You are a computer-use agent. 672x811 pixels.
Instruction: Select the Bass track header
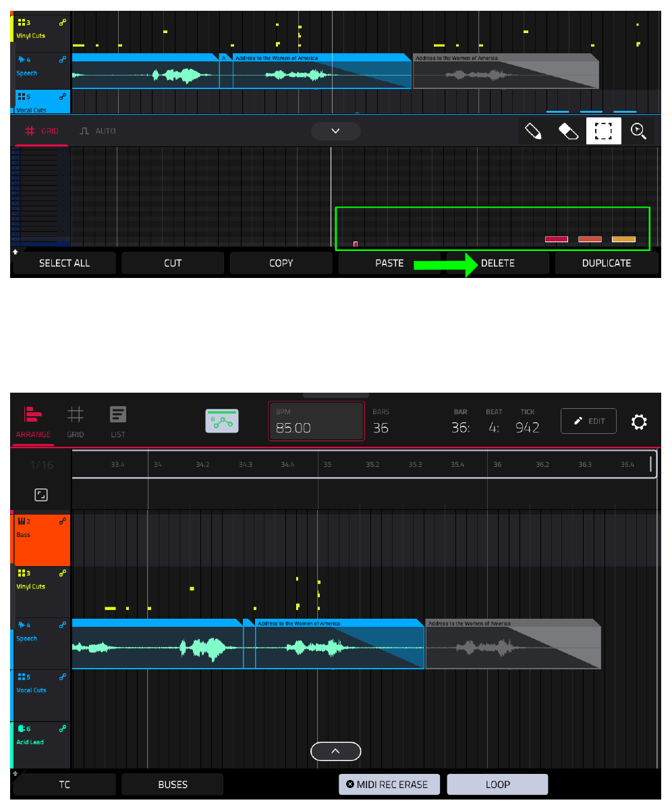tap(42, 540)
